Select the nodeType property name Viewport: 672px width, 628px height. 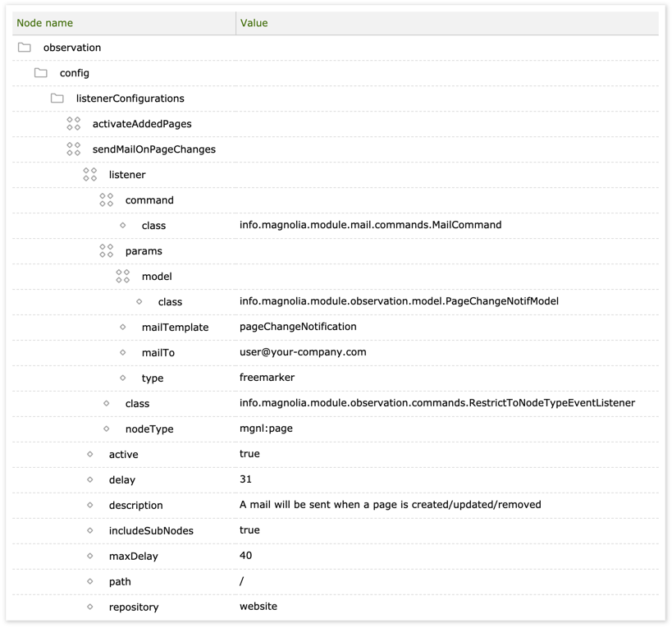tap(149, 429)
